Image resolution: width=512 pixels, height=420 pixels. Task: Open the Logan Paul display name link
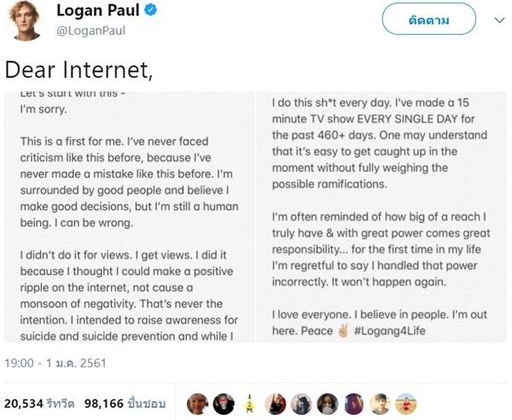pos(98,12)
